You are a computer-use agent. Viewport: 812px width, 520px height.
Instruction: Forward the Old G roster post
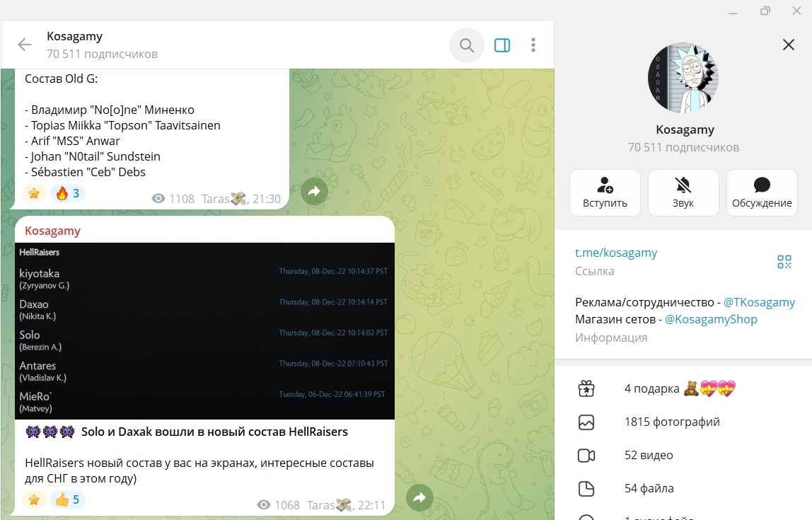(314, 191)
